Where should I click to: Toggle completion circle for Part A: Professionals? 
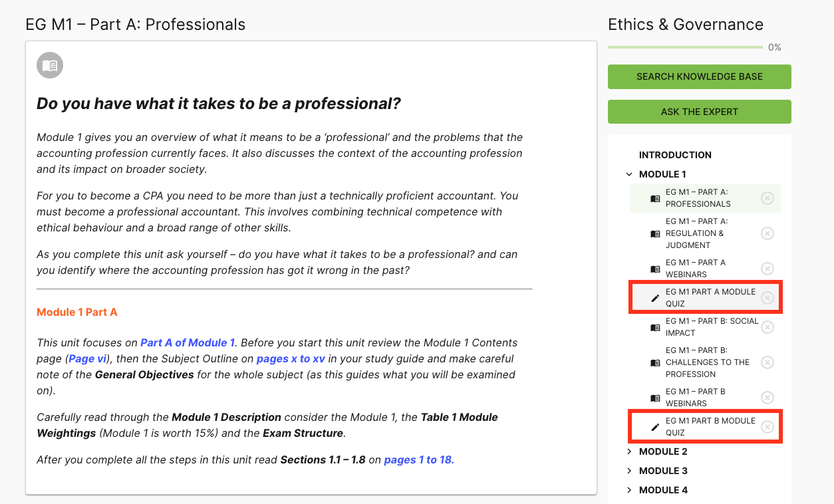click(767, 198)
